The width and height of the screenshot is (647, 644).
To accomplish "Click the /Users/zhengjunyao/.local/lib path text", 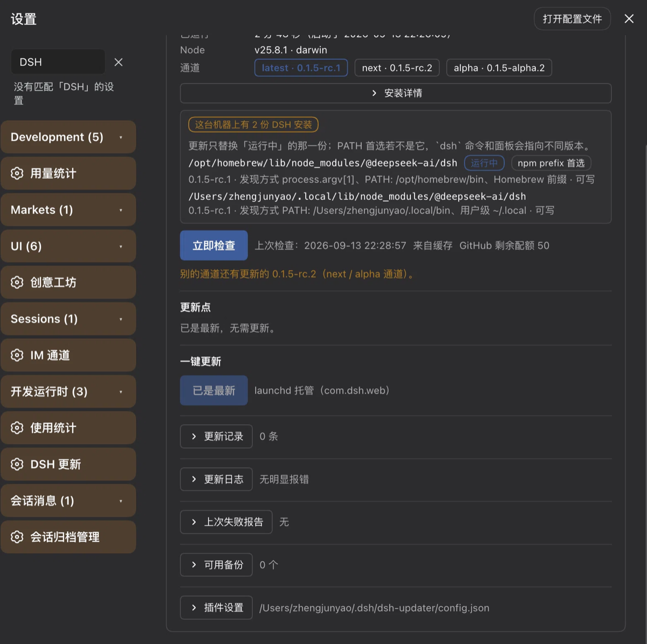I will point(357,196).
